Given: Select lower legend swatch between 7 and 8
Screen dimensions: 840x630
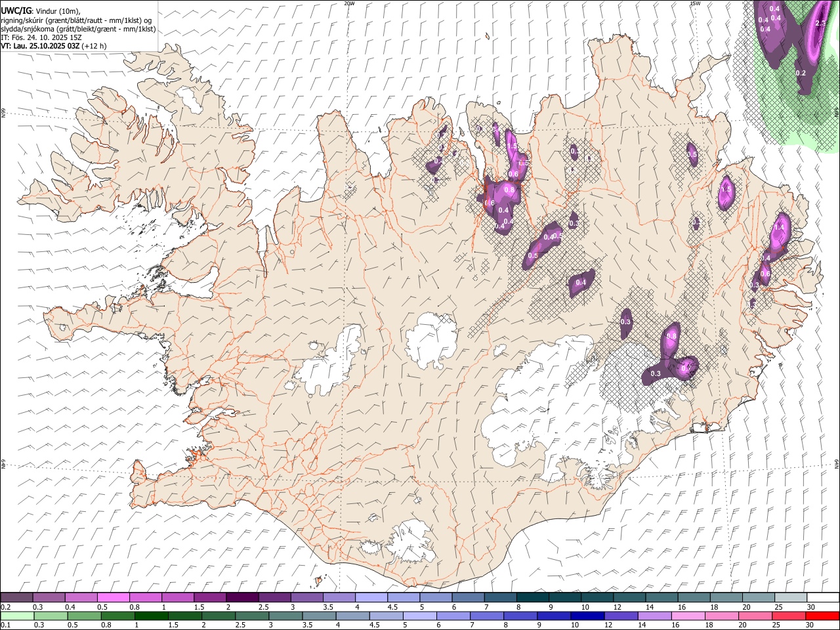Looking at the screenshot, I should click(486, 616).
